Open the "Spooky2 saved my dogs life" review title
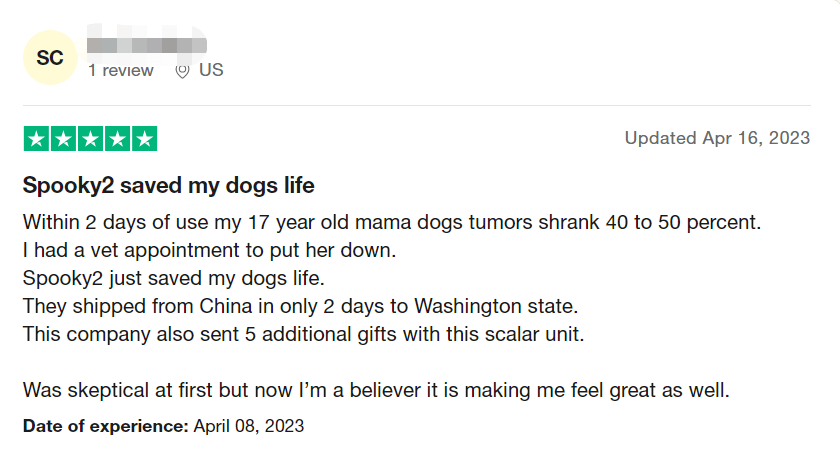 [x=168, y=186]
